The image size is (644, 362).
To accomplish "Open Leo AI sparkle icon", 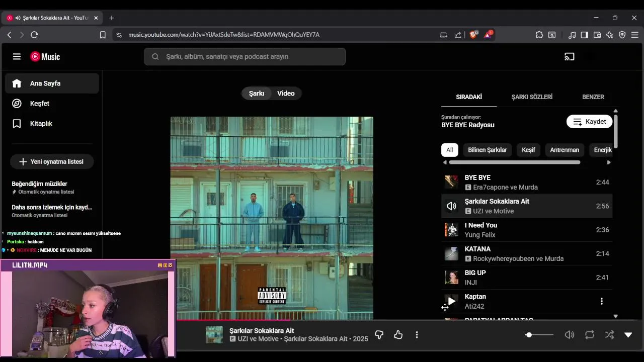I will click(x=610, y=35).
